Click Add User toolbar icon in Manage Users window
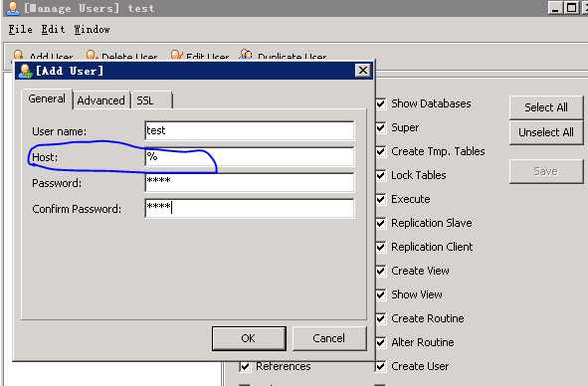Viewport: 588px width, 386px height. pos(18,55)
